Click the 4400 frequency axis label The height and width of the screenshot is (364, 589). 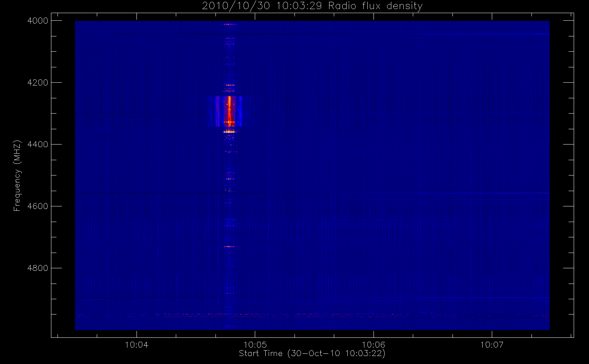pos(38,145)
